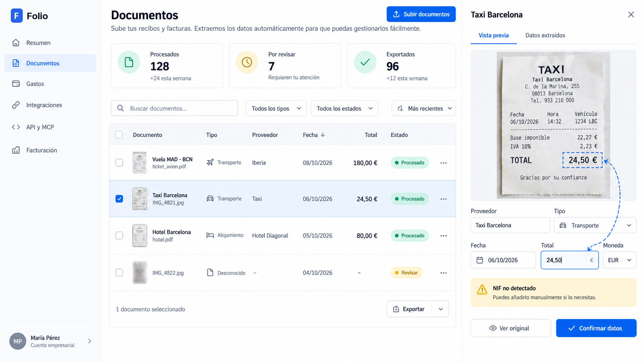Click the Proveedor Taxi Barcelona field
Image resolution: width=644 pixels, height=362 pixels.
[x=510, y=225]
